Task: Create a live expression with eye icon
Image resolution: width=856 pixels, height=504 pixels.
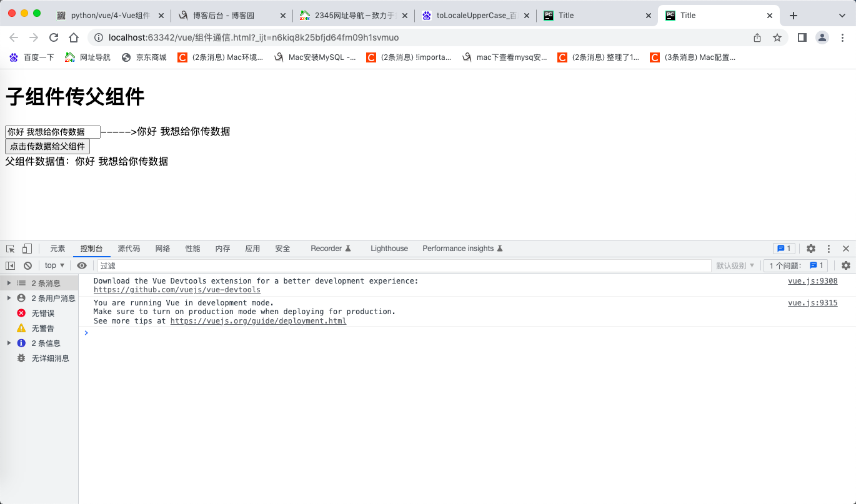Action: [82, 265]
